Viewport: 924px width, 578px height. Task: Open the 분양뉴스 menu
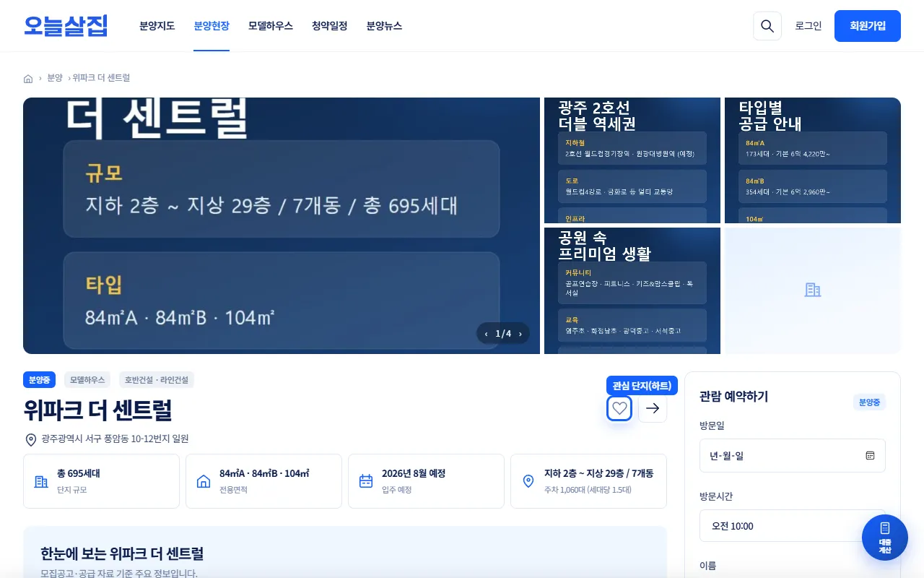[x=384, y=26]
